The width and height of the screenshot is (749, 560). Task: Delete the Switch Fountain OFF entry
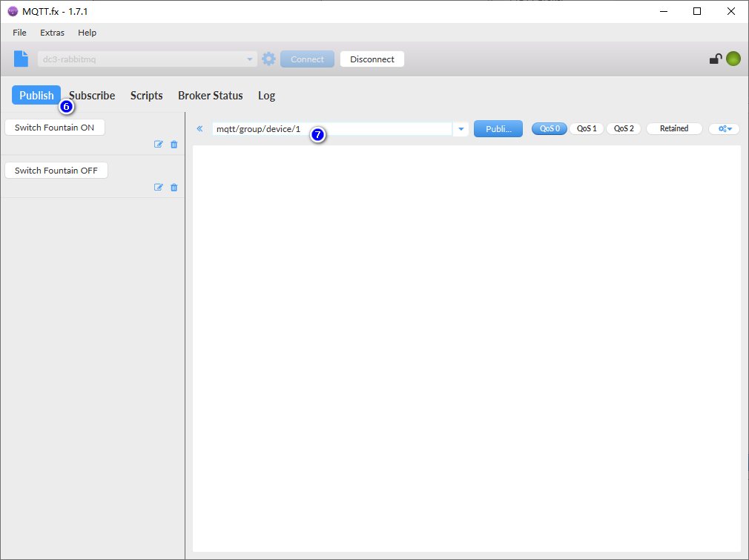[x=174, y=188]
